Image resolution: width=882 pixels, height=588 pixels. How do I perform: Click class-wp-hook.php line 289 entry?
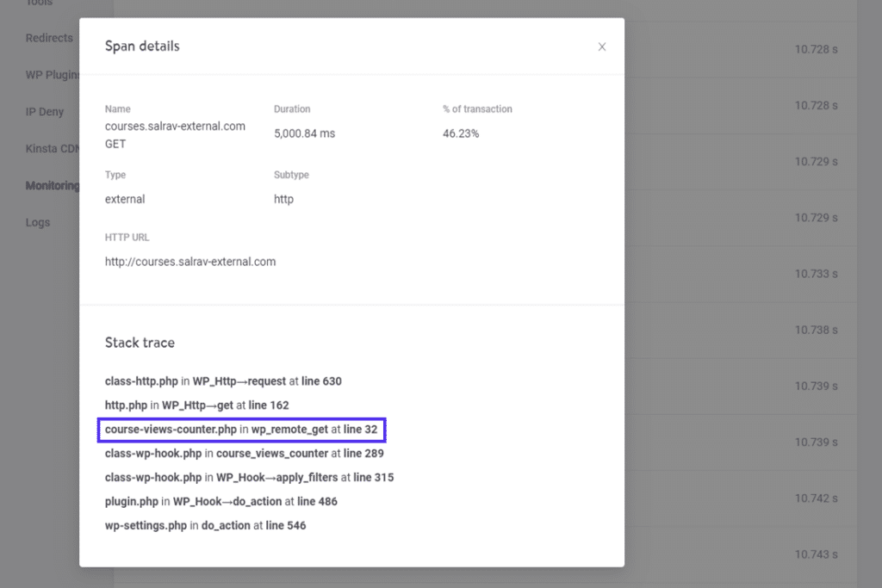[x=244, y=453]
